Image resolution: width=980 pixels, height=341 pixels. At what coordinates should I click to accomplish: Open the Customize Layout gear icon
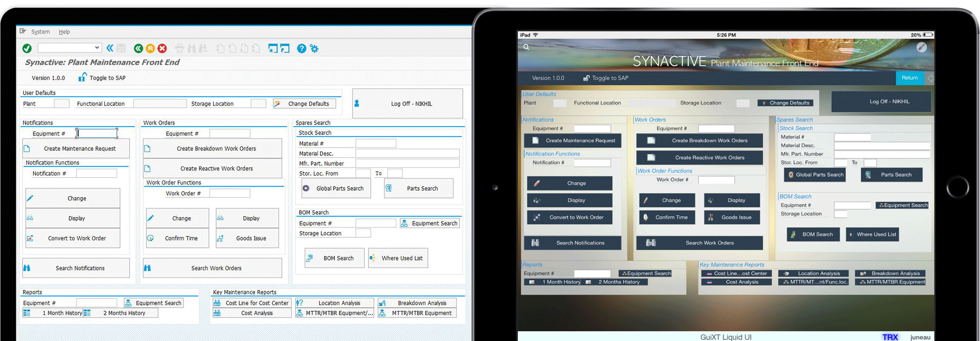pyautogui.click(x=314, y=48)
